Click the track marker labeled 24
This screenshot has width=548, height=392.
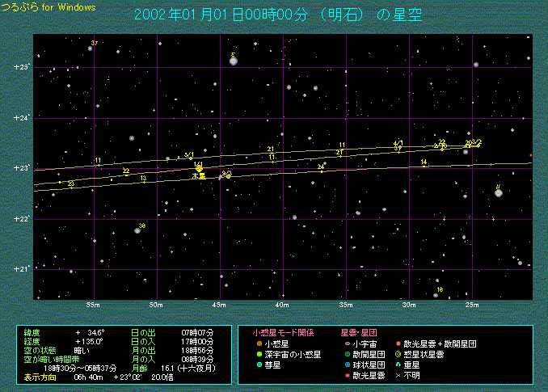point(321,170)
